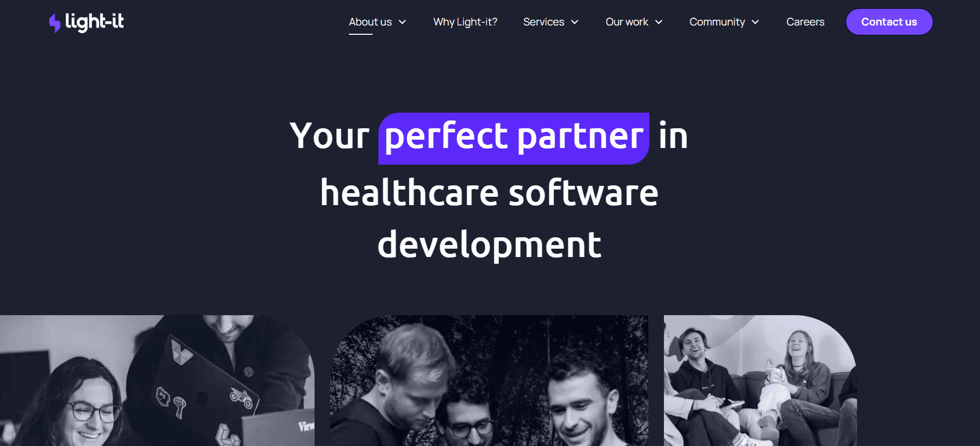
Task: Open the center photo of three men
Action: pos(489,381)
